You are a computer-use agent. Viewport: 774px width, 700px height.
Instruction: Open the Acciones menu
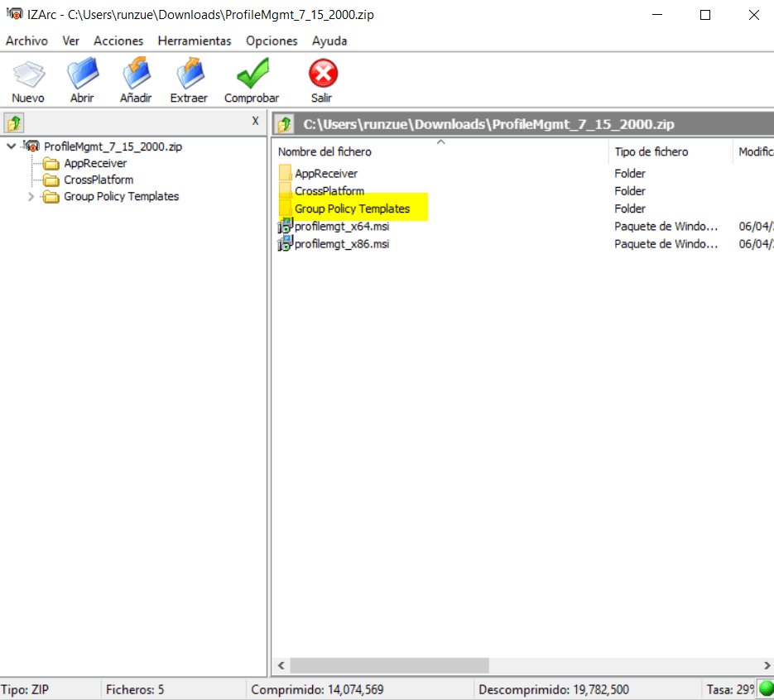(x=118, y=41)
